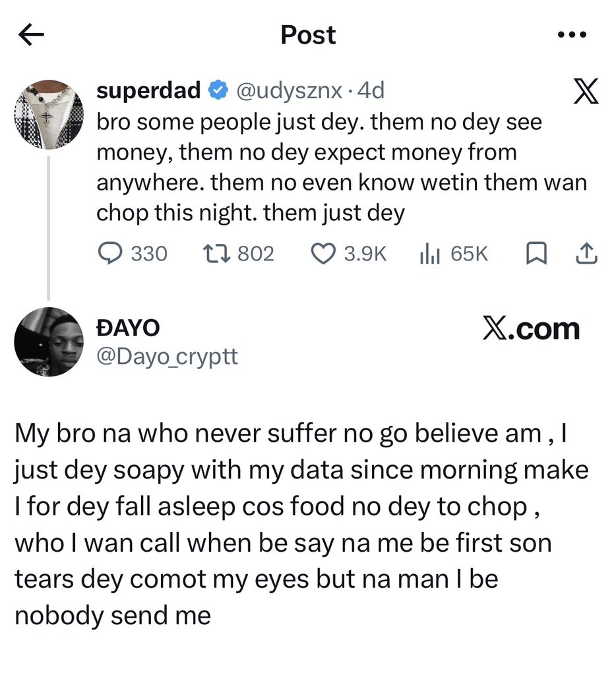Tap the repost icon showing 802

pos(217,253)
